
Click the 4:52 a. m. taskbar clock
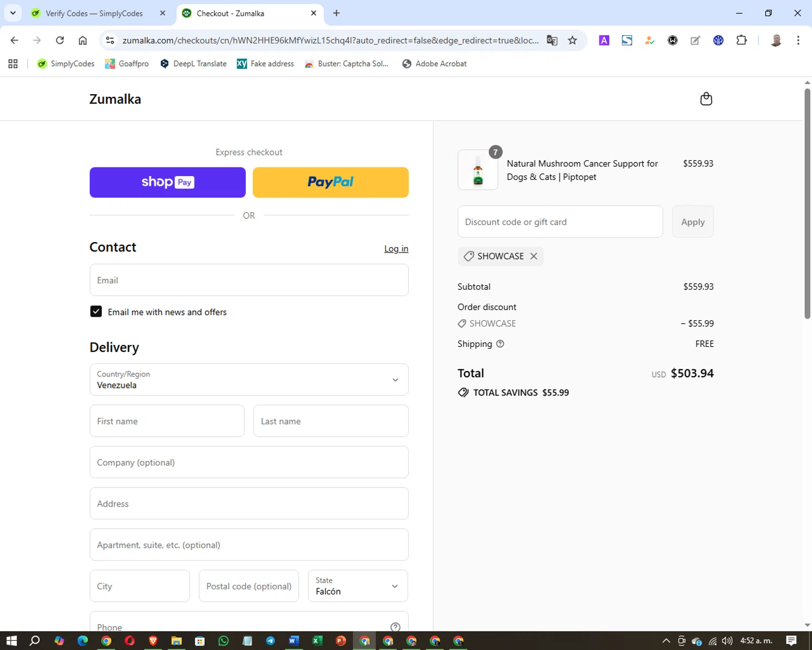(x=756, y=641)
